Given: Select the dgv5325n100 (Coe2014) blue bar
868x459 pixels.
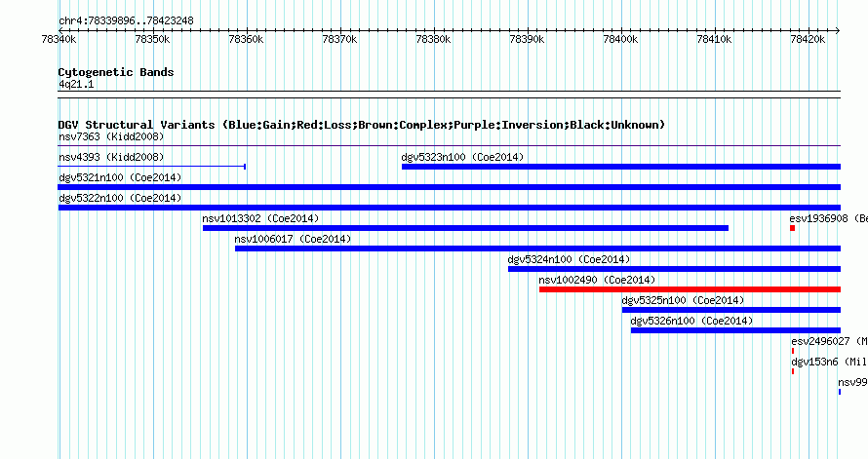Looking at the screenshot, I should pyautogui.click(x=731, y=310).
